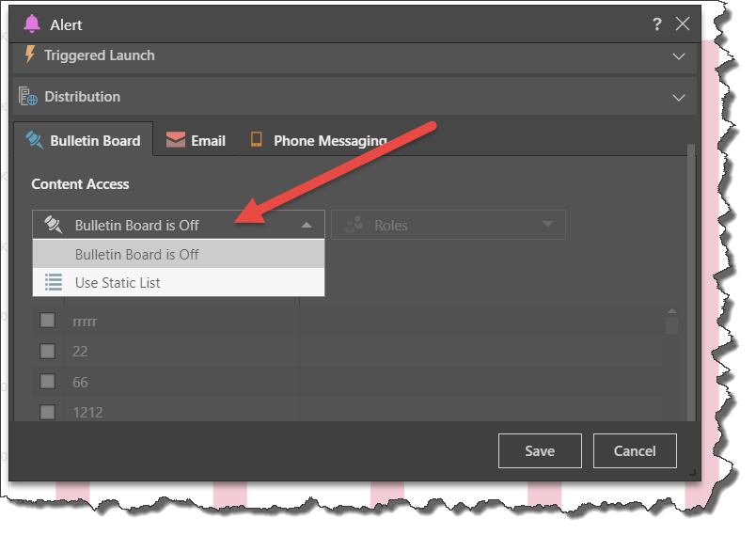Image resolution: width=756 pixels, height=535 pixels.
Task: Click the Alert bell icon
Action: [x=33, y=24]
